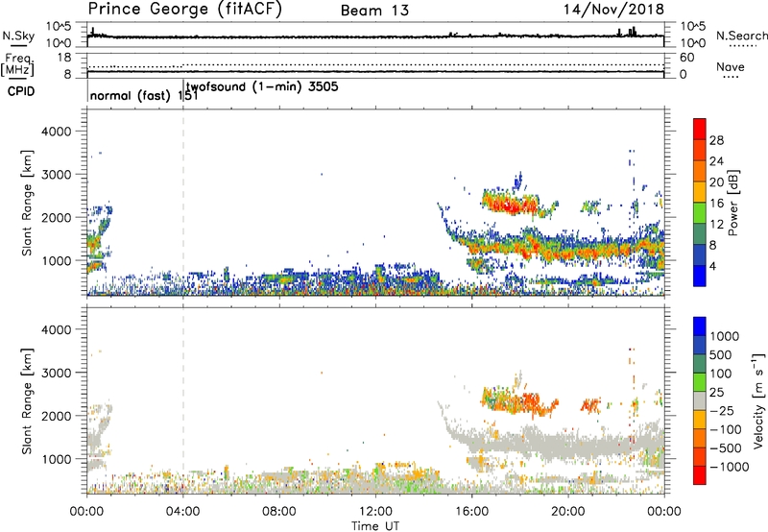Click 'normal (fast) 151' CPID text
The height and width of the screenshot is (532, 768).
pos(144,95)
